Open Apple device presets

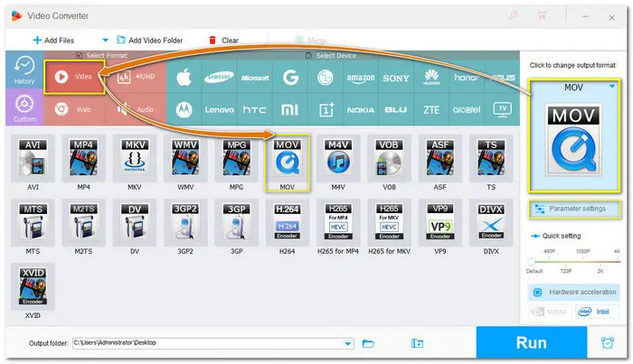[184, 77]
